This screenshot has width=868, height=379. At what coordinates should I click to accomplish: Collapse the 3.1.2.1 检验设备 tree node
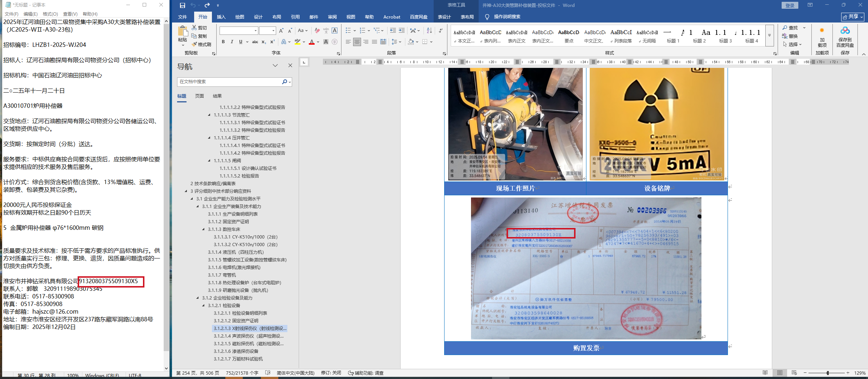[x=204, y=305]
